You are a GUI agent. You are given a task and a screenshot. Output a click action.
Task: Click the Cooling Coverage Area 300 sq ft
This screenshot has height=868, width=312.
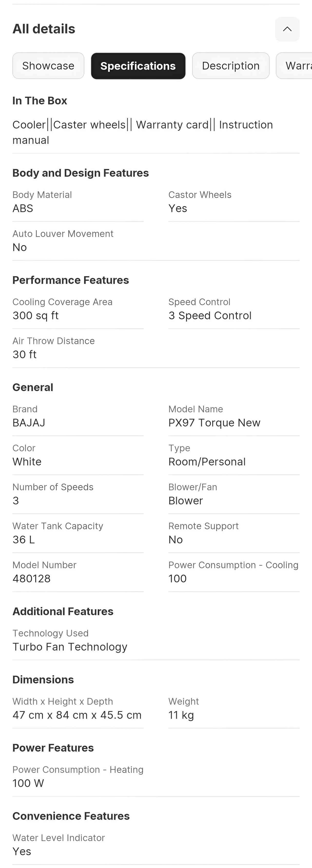tap(78, 309)
